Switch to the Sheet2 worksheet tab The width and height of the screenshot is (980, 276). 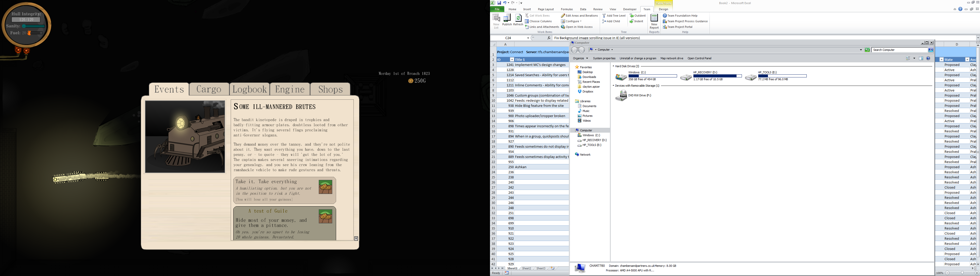click(526, 268)
